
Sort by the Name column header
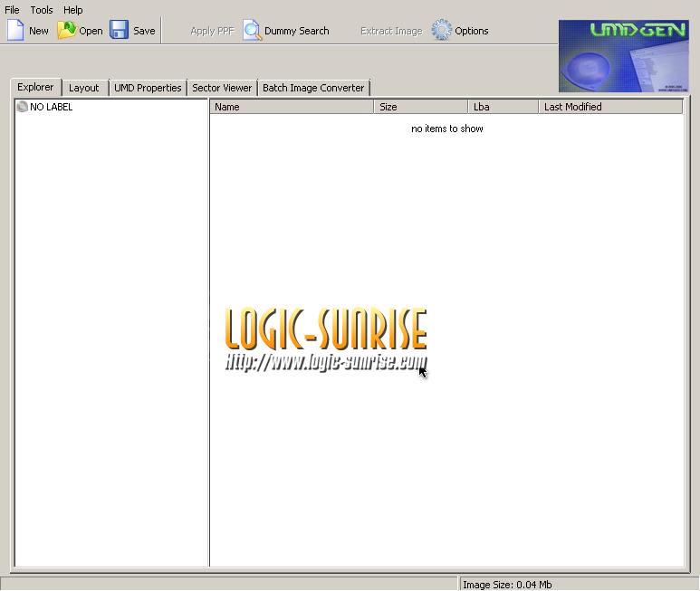(x=292, y=107)
